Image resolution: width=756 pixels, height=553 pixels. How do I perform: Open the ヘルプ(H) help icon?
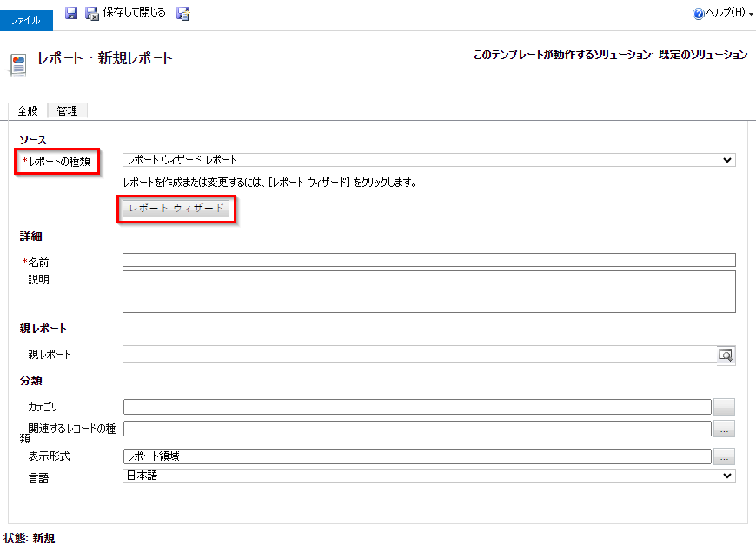[698, 14]
